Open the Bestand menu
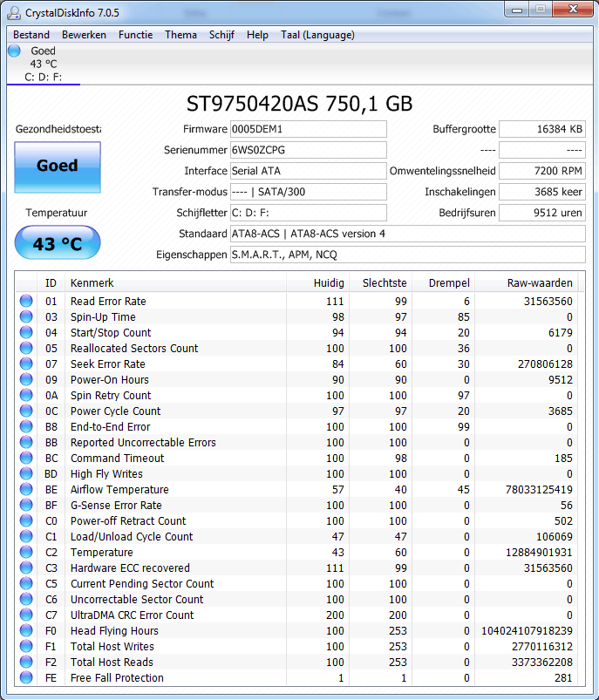The height and width of the screenshot is (700, 599). coord(31,35)
